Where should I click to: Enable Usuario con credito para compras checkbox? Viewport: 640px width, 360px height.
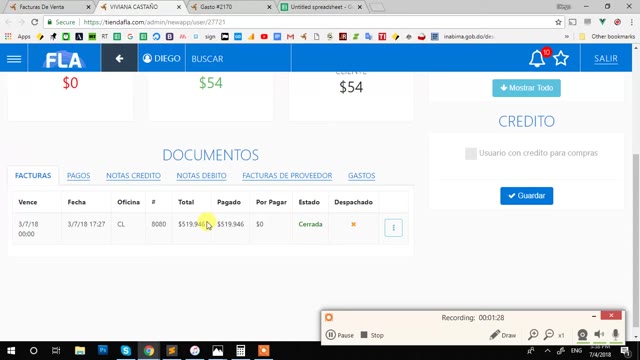pos(471,153)
